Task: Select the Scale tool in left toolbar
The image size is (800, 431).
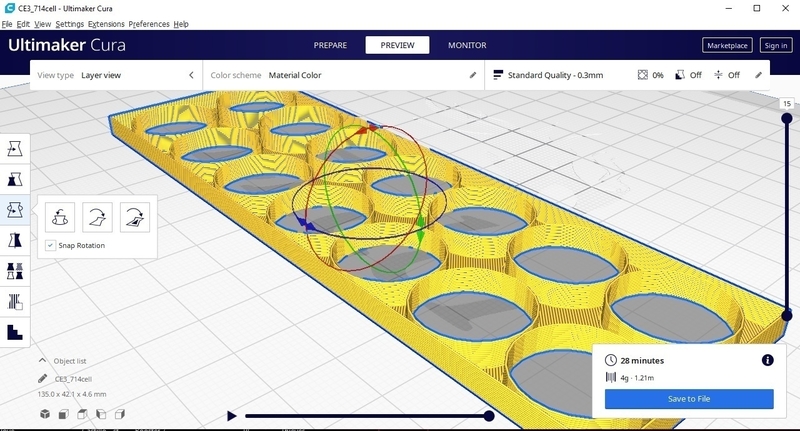Action: point(15,179)
